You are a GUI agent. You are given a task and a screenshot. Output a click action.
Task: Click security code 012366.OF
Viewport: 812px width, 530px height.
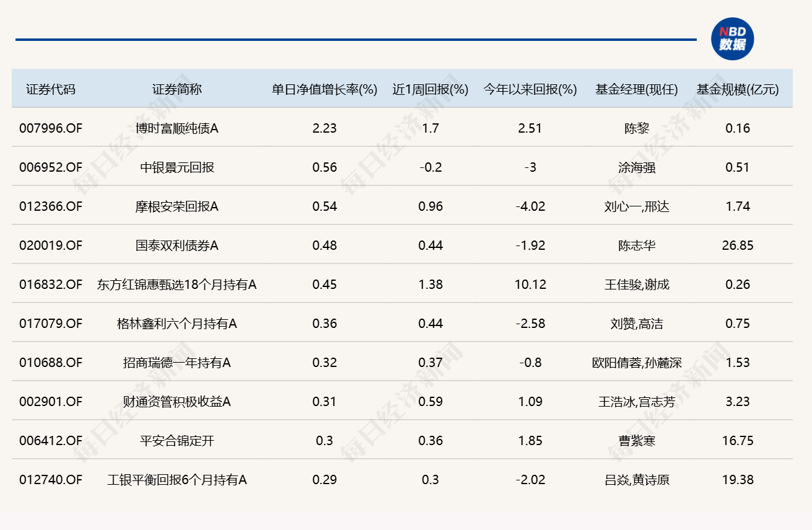coord(51,206)
